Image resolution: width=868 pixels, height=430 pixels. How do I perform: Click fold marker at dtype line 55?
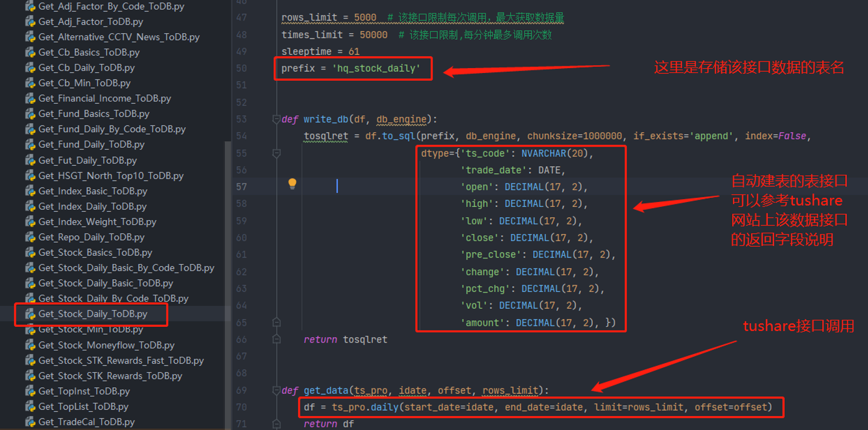(x=276, y=154)
